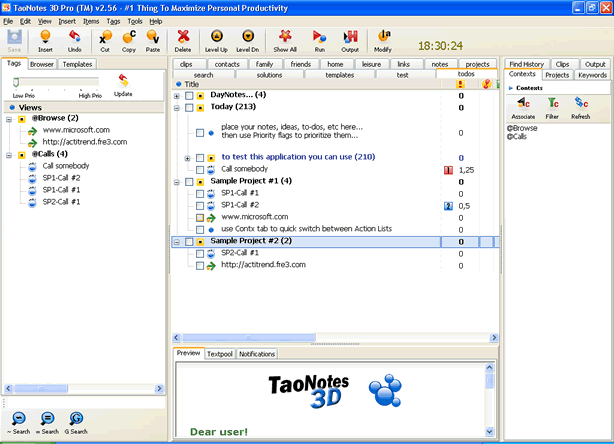The width and height of the screenshot is (614, 444).
Task: Switch to the Templates tab
Action: point(77,64)
